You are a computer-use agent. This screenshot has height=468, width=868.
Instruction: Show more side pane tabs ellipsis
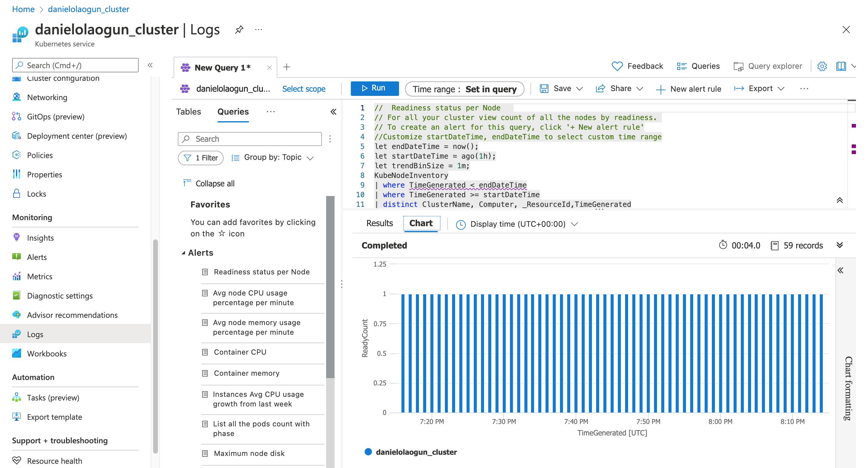(271, 112)
